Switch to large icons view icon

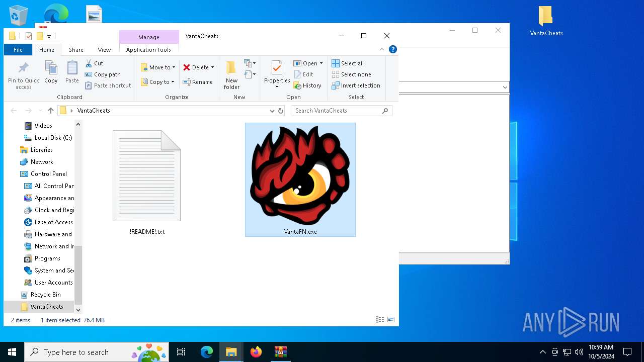pyautogui.click(x=391, y=320)
